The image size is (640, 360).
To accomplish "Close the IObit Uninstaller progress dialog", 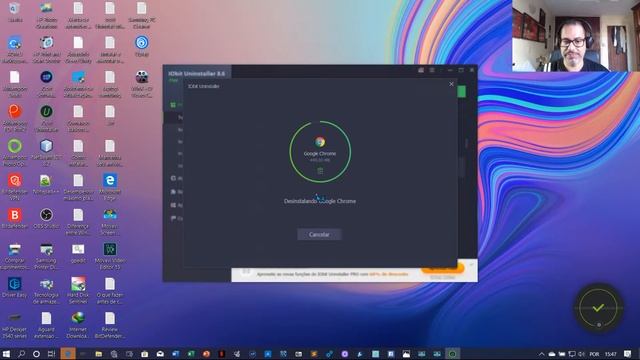I will (451, 84).
